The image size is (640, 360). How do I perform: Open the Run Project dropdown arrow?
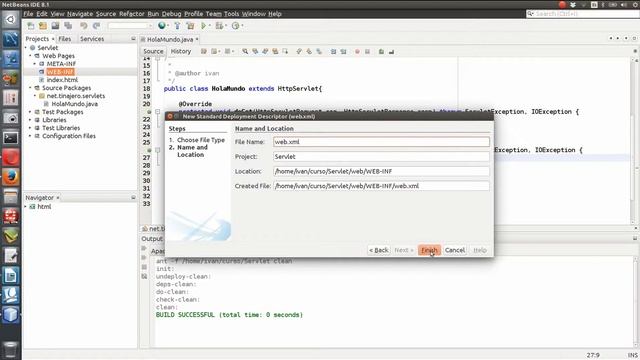pos(210,26)
